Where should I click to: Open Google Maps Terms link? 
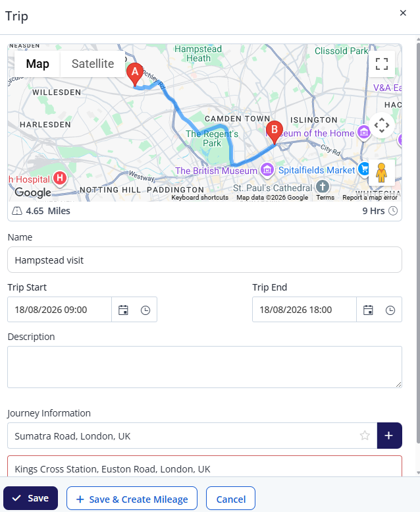[325, 198]
